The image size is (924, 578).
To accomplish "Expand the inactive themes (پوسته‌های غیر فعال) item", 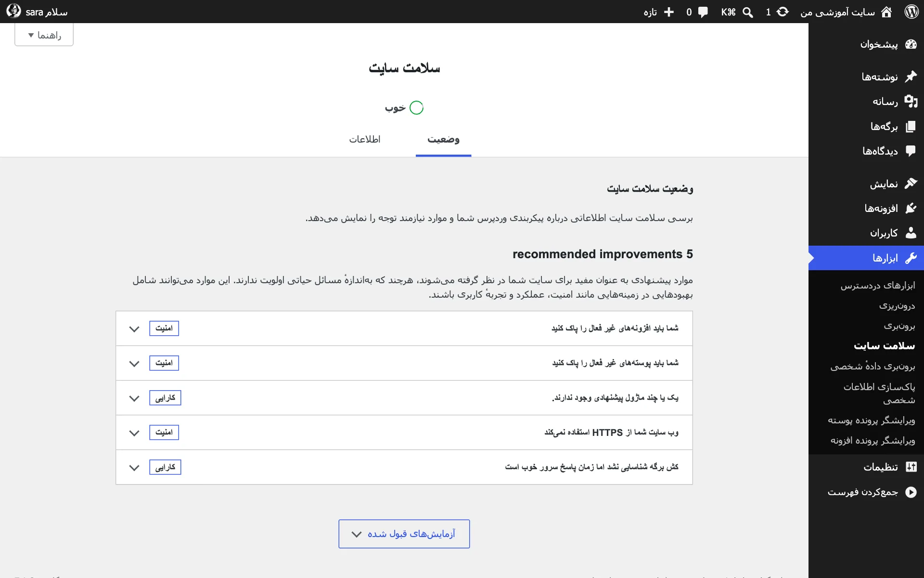I will point(404,363).
